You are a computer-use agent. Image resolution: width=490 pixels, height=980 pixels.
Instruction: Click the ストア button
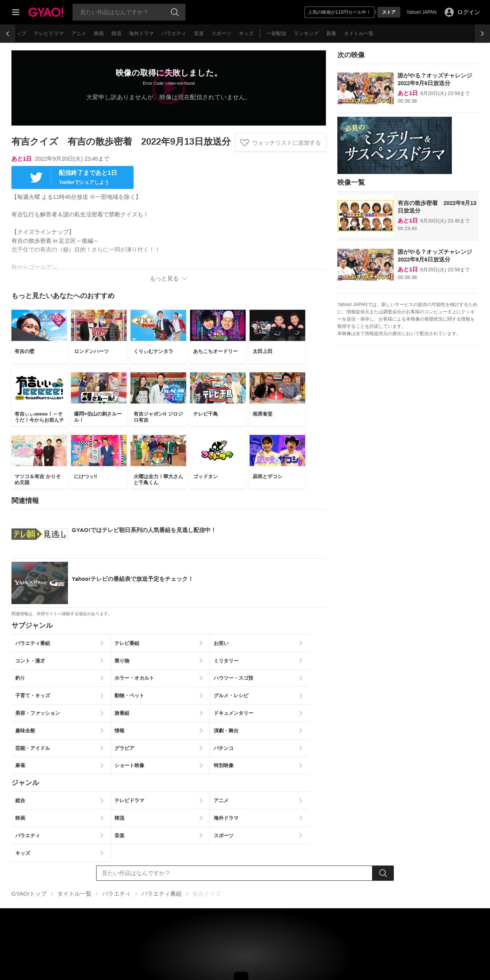(389, 12)
